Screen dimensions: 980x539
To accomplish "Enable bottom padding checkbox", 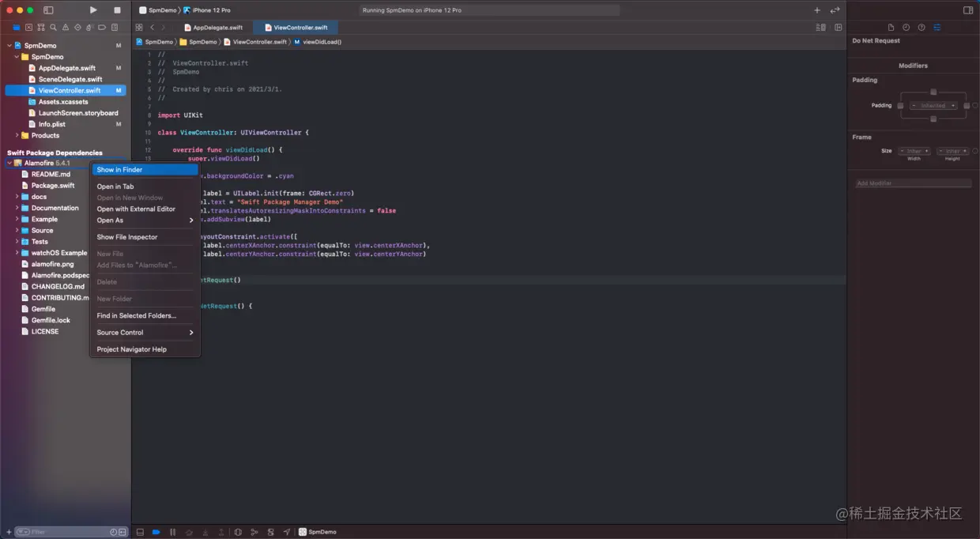I will (933, 119).
